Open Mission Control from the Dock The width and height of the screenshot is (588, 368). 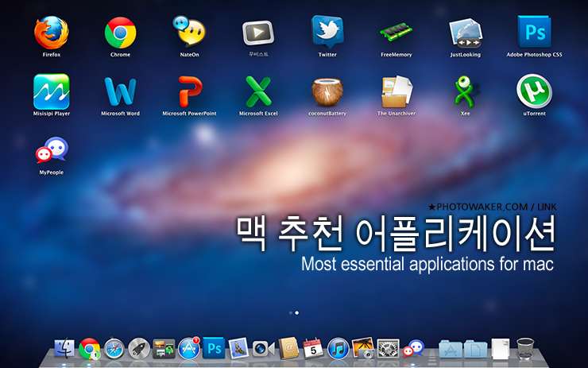click(164, 349)
